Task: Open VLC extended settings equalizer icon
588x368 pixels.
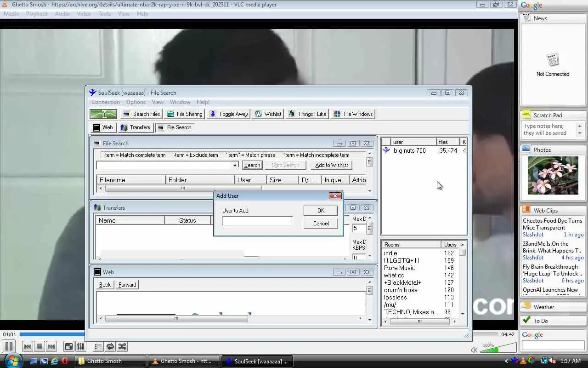Action: pyautogui.click(x=80, y=346)
